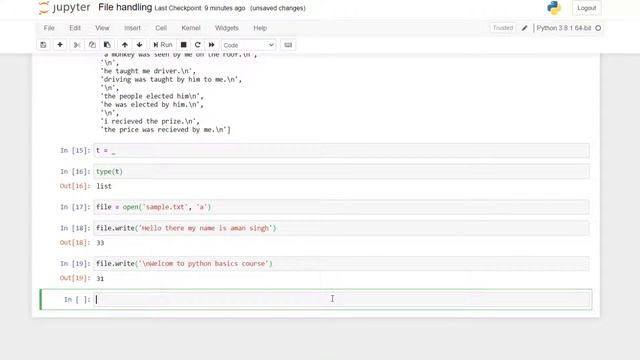This screenshot has height=360, width=640.
Task: Copy selected cells icon
Action: coord(92,45)
